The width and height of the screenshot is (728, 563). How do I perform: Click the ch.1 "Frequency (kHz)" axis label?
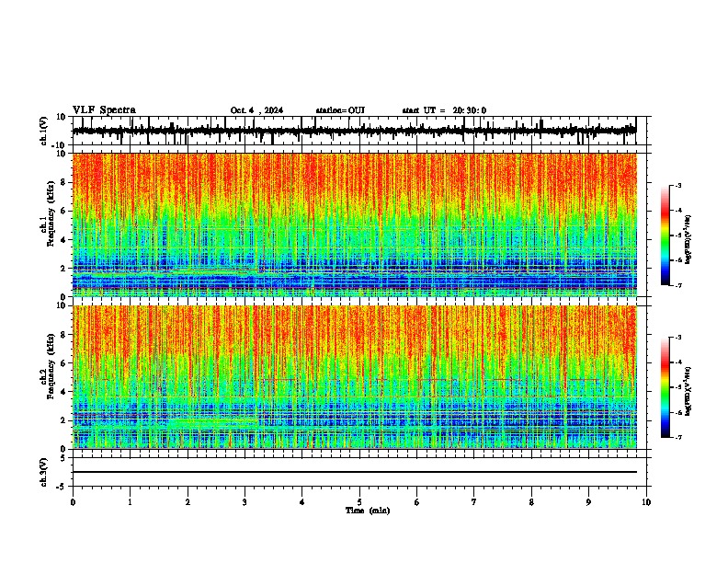[51, 213]
